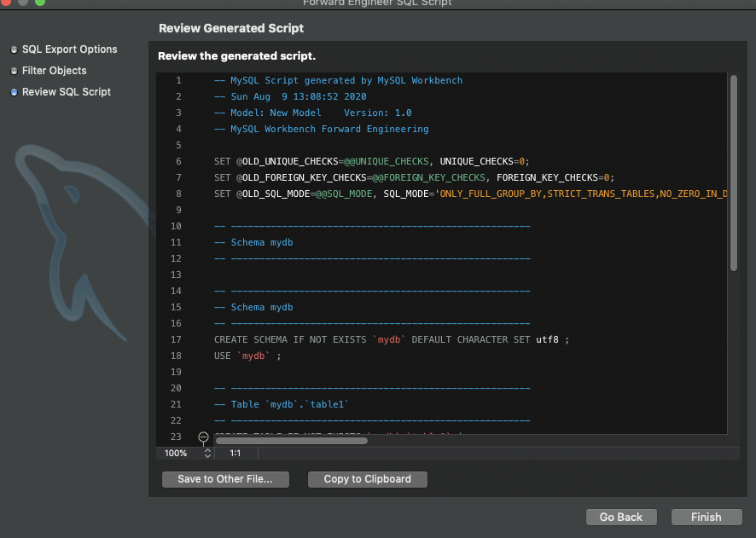This screenshot has width=756, height=538.
Task: Click the 1:1 cursor position indicator
Action: coord(236,454)
